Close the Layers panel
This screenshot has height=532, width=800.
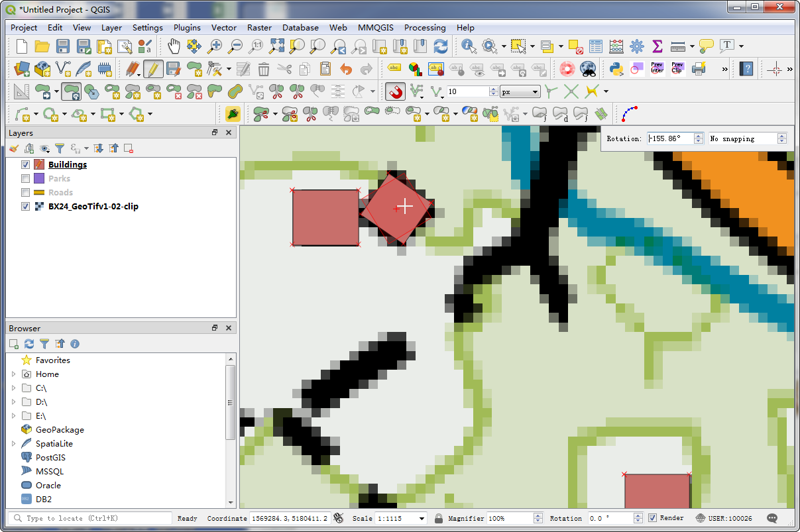[x=229, y=133]
